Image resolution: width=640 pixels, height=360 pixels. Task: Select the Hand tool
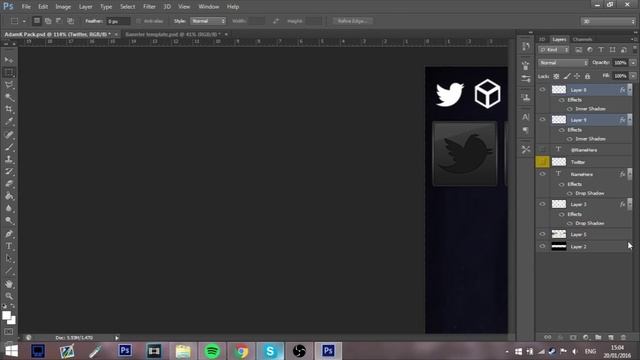coord(9,284)
